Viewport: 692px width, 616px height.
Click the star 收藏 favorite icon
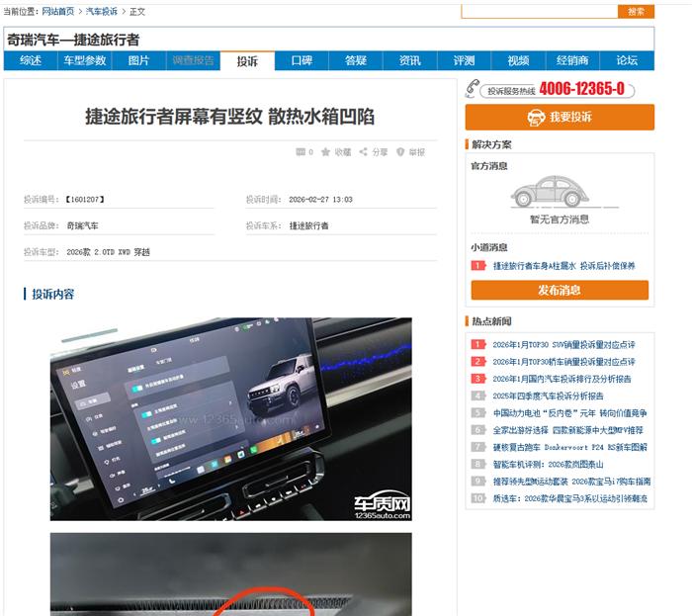point(325,152)
